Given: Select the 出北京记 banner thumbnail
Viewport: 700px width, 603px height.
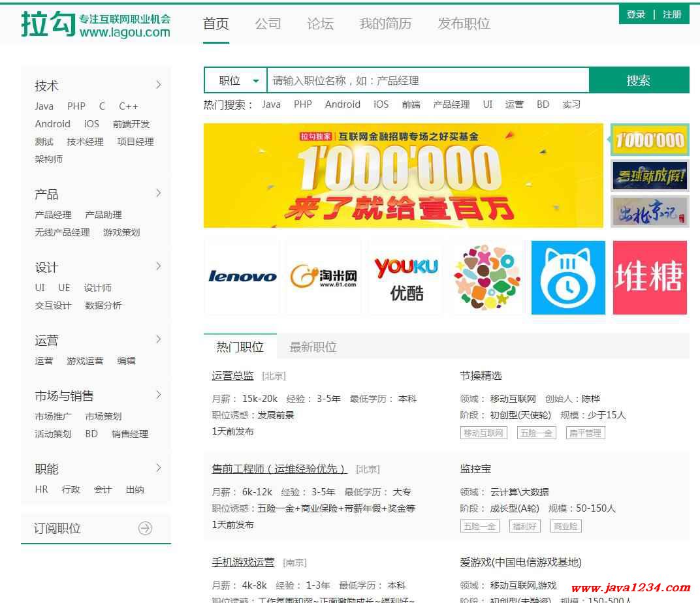Looking at the screenshot, I should point(650,211).
